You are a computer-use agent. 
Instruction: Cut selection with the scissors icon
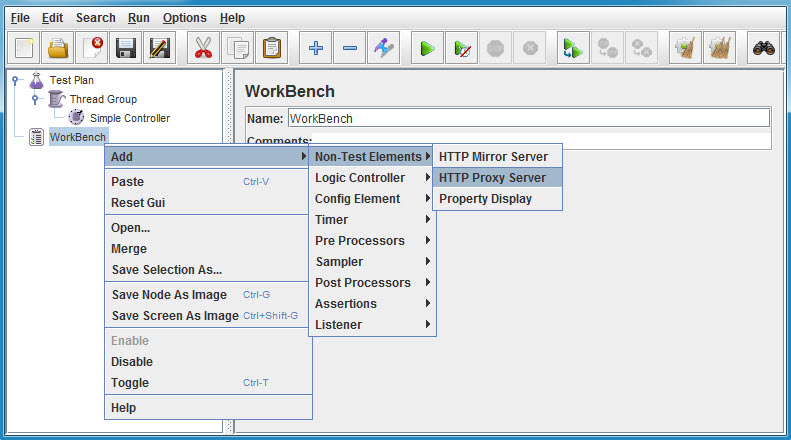click(203, 48)
